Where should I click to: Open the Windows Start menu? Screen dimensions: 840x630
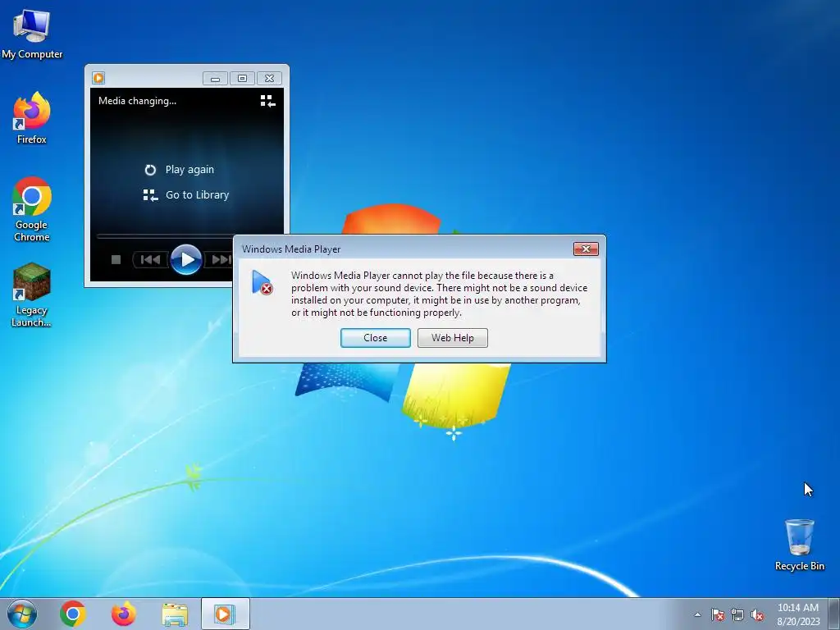22,614
